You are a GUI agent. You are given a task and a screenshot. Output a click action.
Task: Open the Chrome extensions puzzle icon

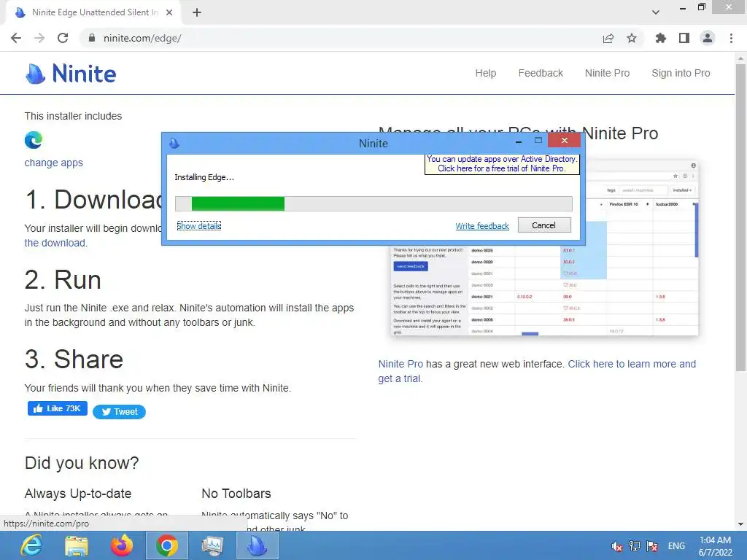661,38
